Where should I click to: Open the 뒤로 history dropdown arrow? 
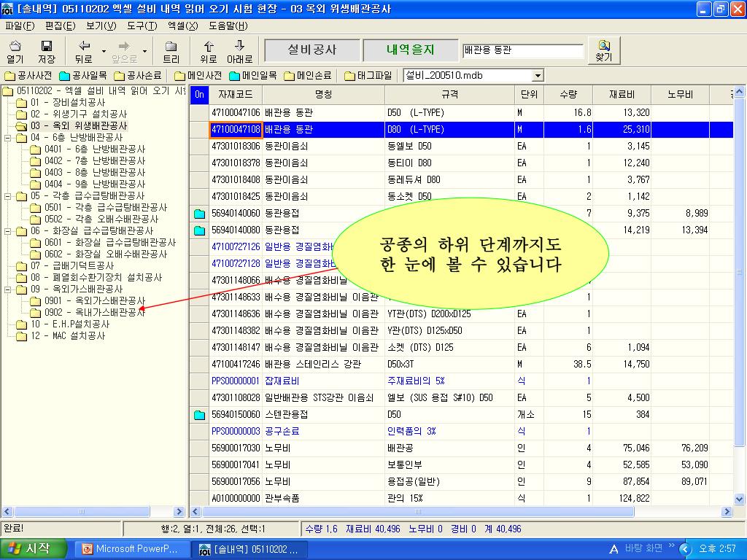click(x=104, y=52)
